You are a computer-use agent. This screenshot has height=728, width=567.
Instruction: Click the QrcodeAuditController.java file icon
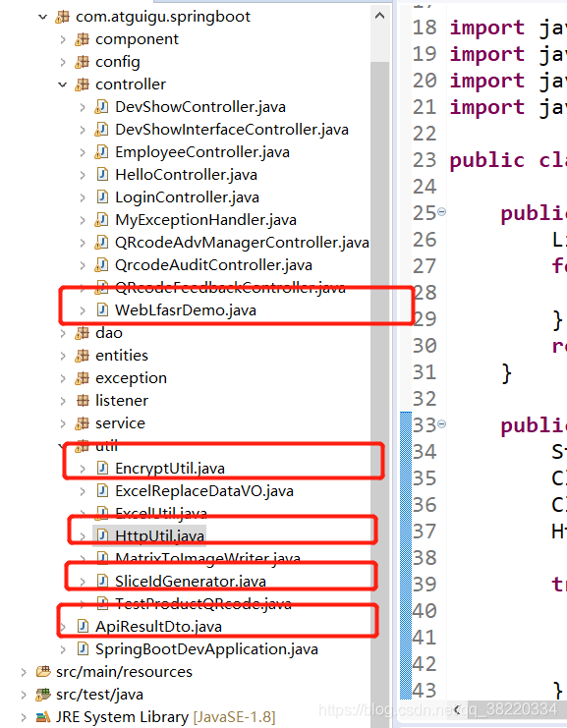pyautogui.click(x=101, y=265)
